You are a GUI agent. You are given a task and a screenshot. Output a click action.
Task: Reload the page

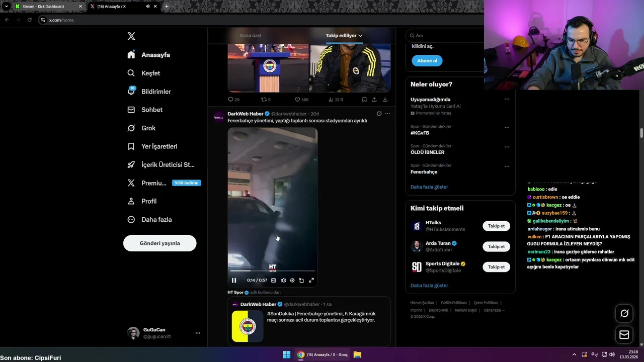pos(29,20)
